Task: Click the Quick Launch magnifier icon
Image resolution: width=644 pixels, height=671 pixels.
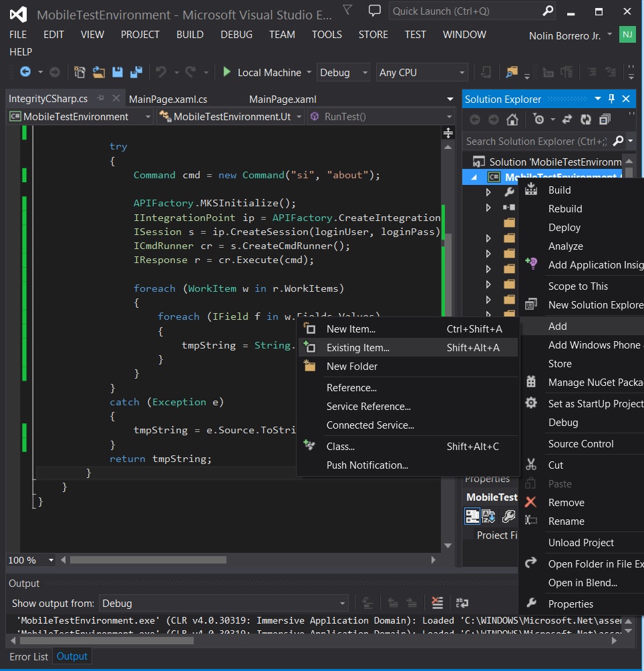Action: click(x=548, y=11)
